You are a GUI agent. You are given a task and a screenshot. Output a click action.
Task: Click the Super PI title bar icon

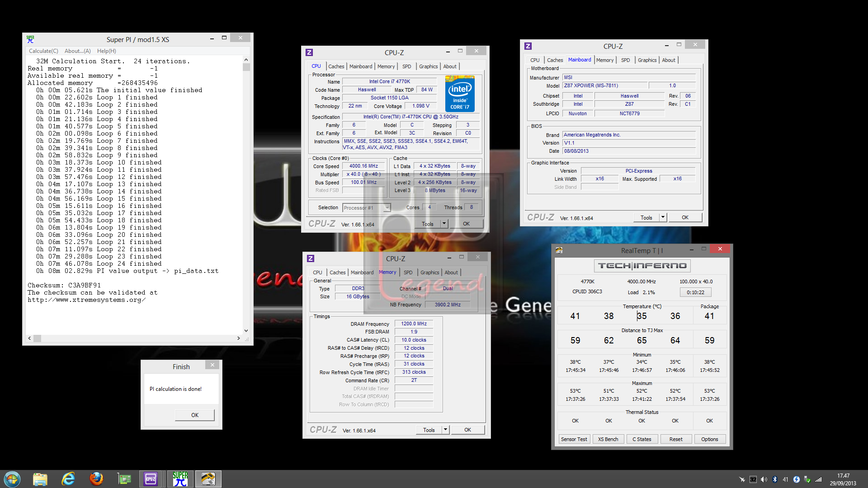pos(30,39)
